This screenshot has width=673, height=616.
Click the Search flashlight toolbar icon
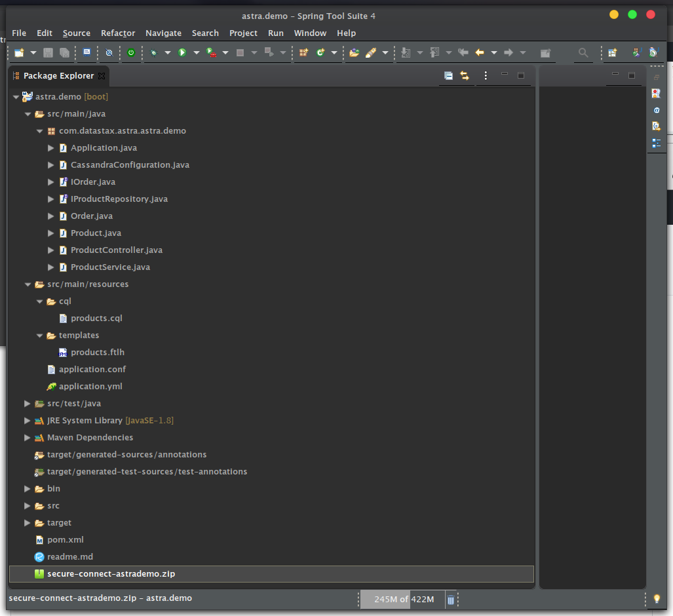point(371,52)
